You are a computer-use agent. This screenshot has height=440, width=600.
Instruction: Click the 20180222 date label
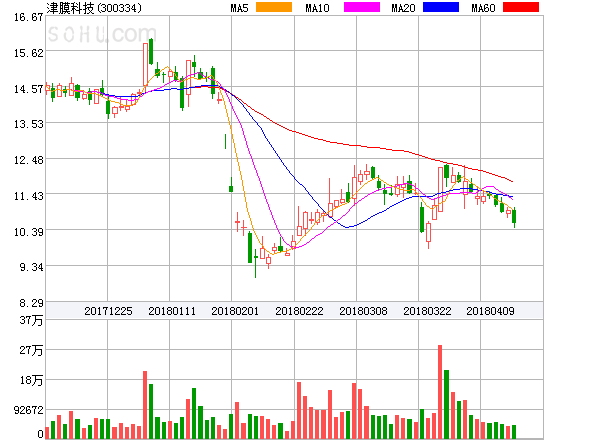pos(299,311)
